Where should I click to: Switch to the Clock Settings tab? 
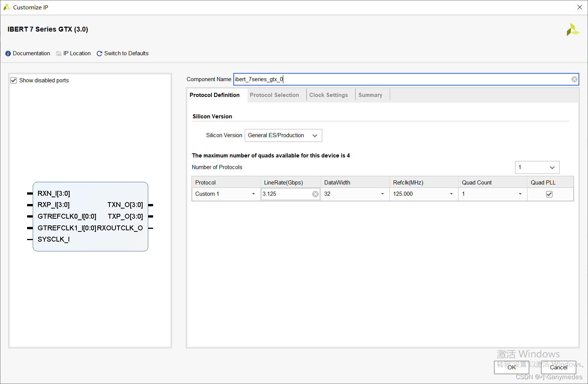click(328, 95)
